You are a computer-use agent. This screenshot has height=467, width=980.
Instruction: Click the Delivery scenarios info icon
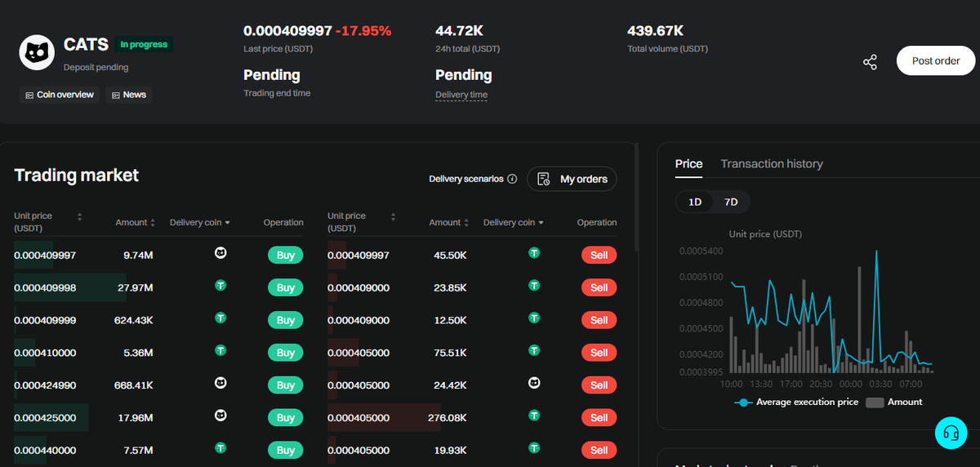512,179
